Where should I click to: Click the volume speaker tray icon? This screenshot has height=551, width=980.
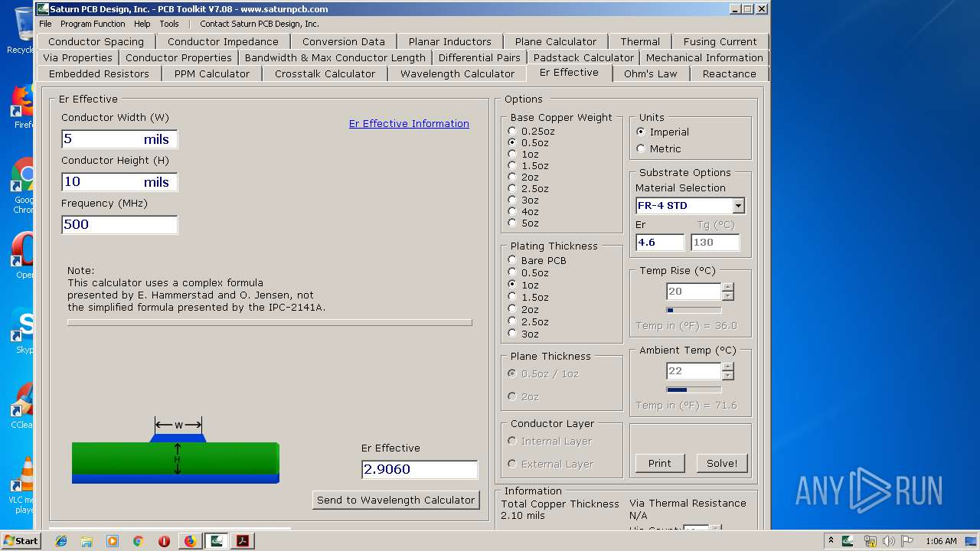coord(889,541)
